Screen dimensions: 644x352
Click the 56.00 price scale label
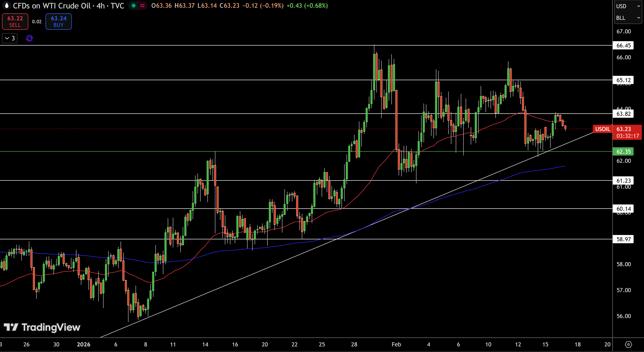coord(623,316)
